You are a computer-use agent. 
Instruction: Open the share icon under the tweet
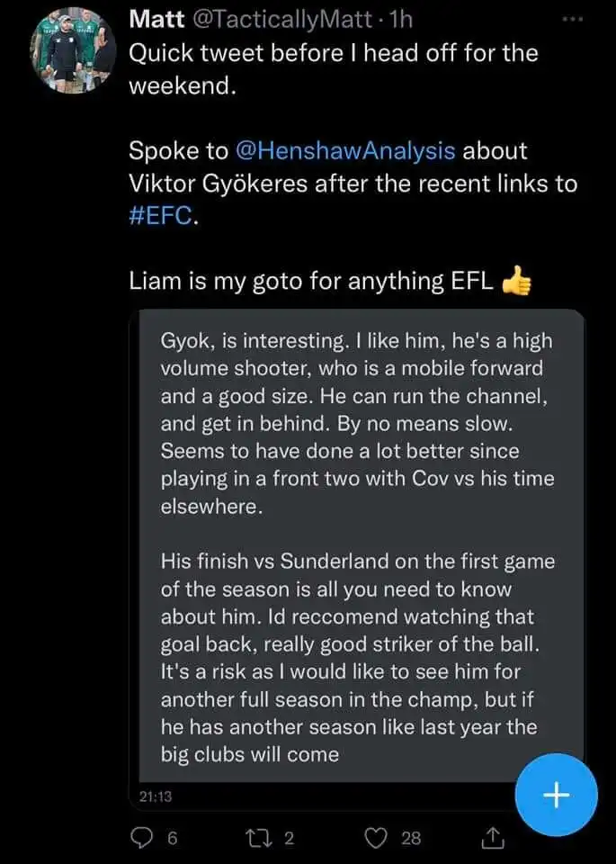tap(493, 838)
